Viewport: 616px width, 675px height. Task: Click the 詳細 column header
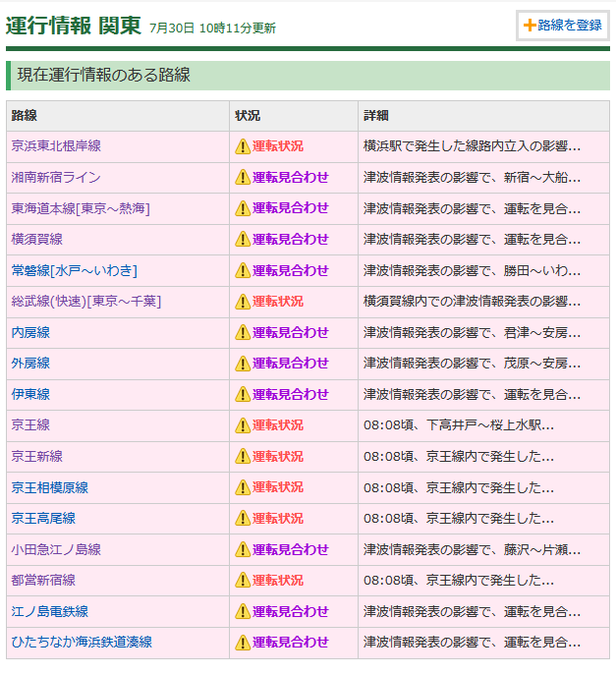(x=376, y=115)
